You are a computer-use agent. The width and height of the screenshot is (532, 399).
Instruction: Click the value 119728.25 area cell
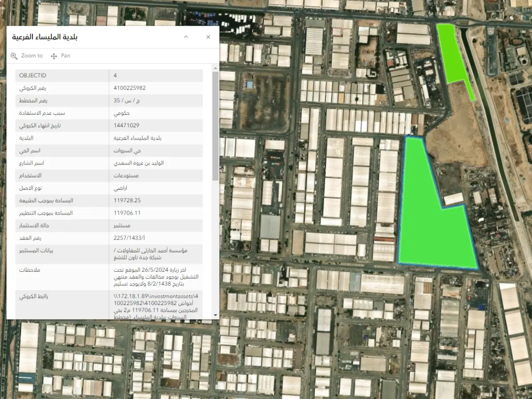click(127, 200)
